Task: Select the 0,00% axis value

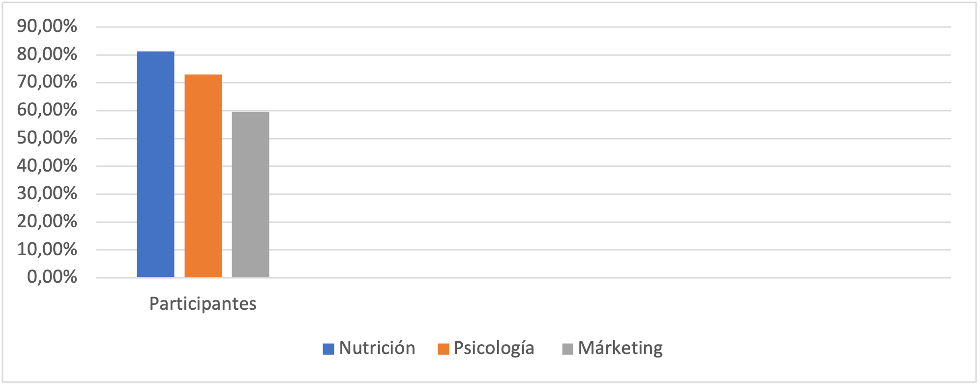Action: coord(52,277)
